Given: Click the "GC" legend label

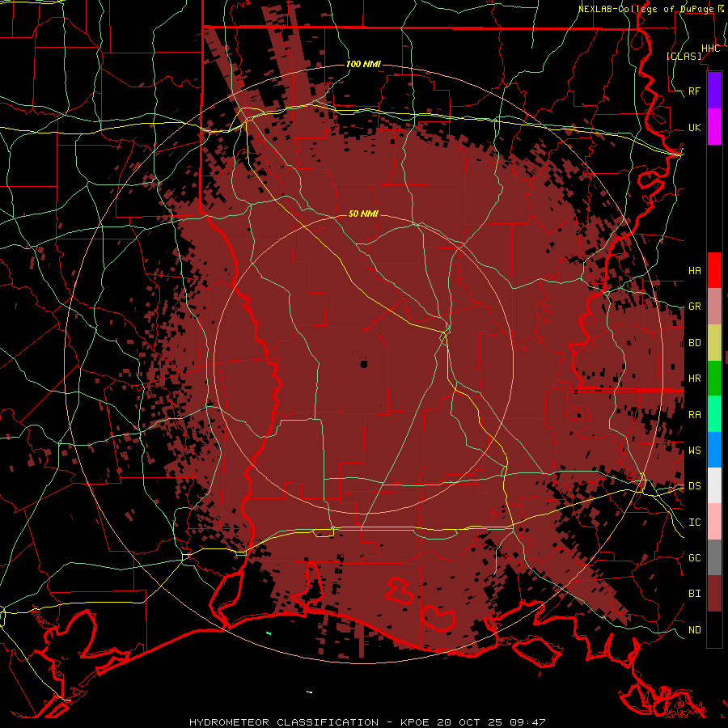Looking at the screenshot, I should pos(694,557).
